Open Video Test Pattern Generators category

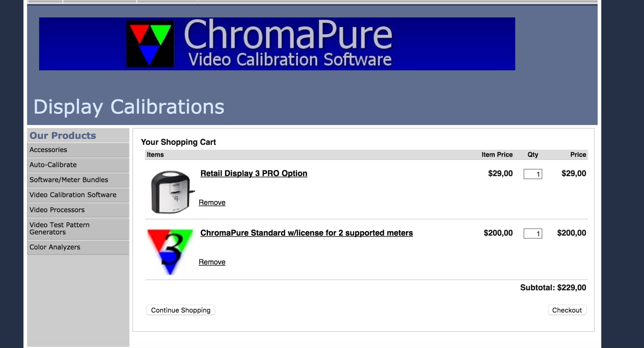click(x=78, y=229)
